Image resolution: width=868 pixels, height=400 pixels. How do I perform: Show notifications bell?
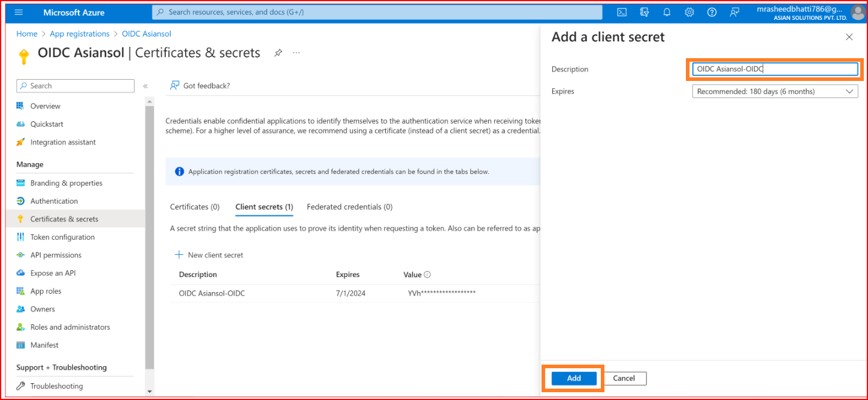point(667,12)
